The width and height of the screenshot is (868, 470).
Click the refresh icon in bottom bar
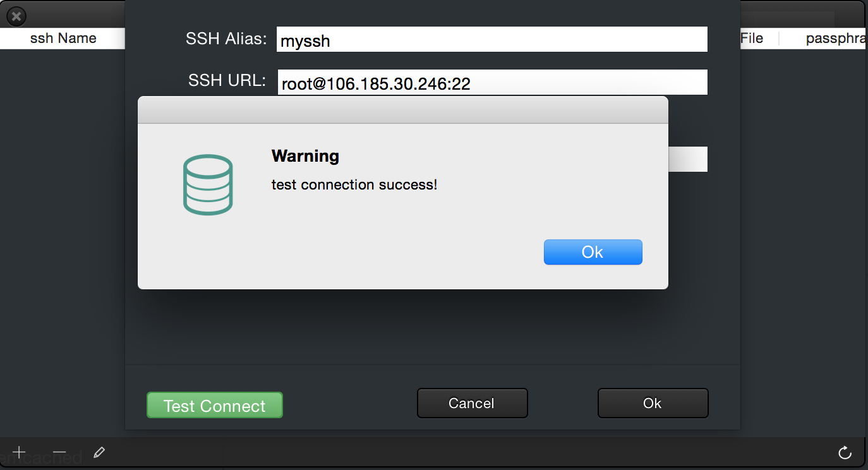845,452
